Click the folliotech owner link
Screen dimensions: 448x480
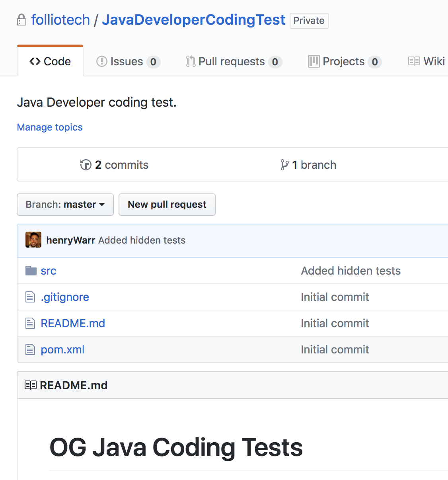60,20
